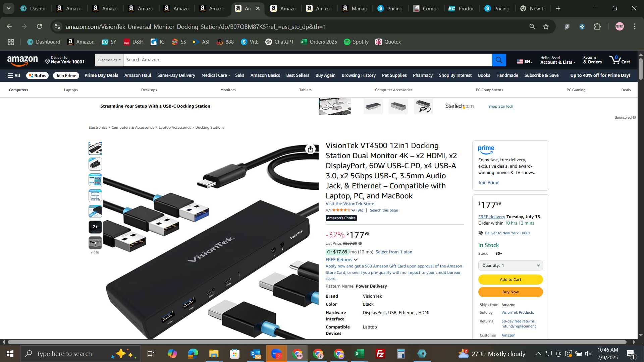Screen dimensions: 644x362
Task: Click the List Price info icon
Action: pyautogui.click(x=360, y=244)
